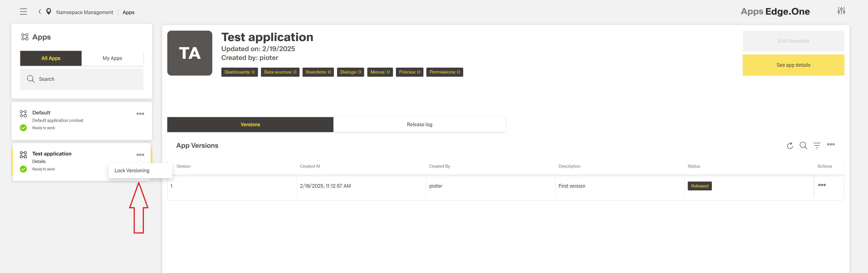Open the settings sliders icon top right
Image resolution: width=868 pixels, height=273 pixels.
click(841, 11)
